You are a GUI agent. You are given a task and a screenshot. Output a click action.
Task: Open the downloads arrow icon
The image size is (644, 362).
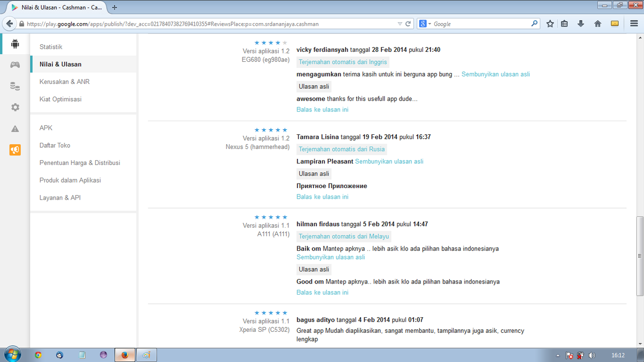click(581, 24)
